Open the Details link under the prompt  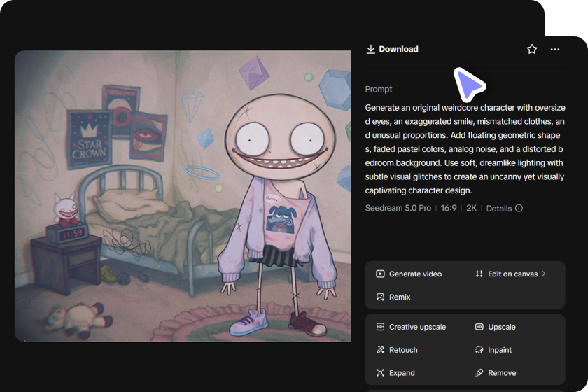(498, 208)
